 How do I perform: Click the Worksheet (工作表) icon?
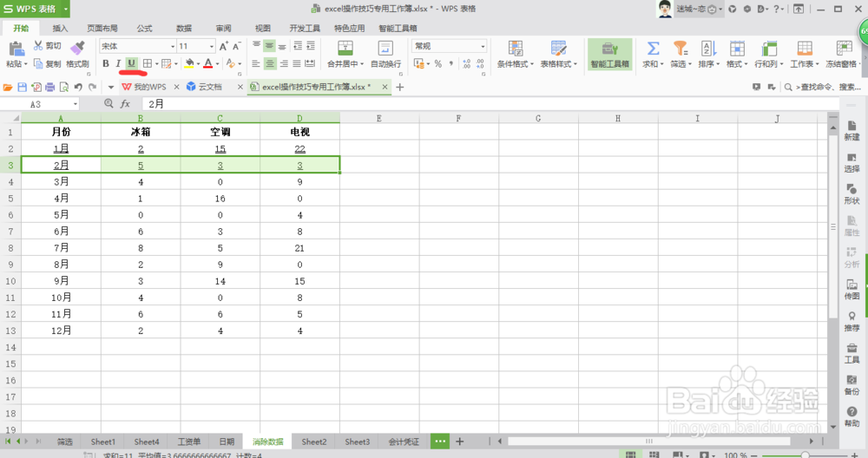tap(805, 49)
